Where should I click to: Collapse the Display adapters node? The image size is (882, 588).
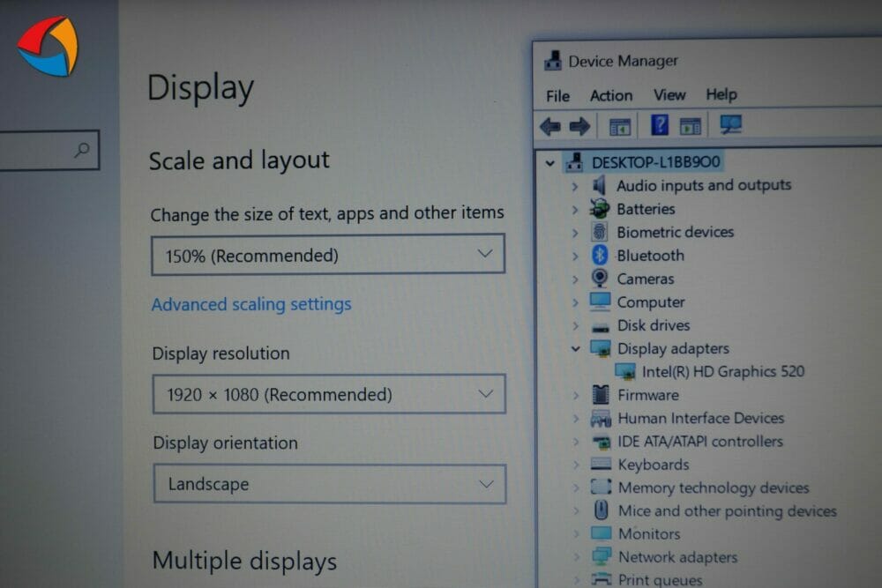point(575,349)
